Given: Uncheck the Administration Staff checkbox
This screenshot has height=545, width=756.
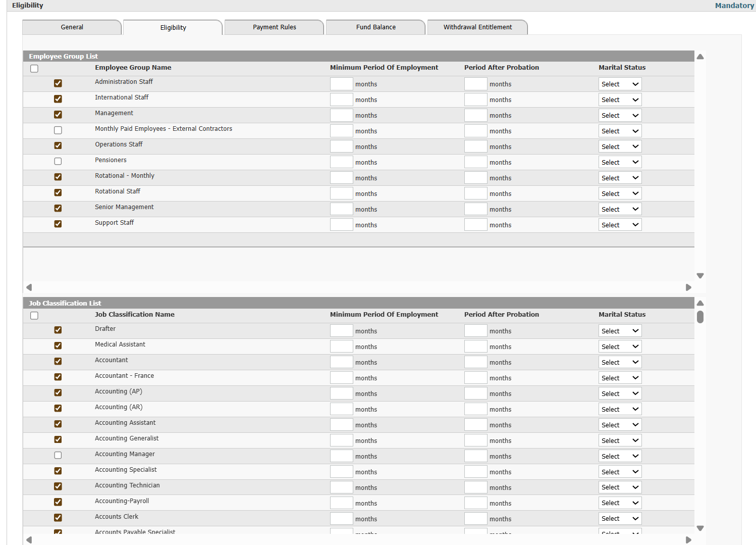Looking at the screenshot, I should coord(58,83).
